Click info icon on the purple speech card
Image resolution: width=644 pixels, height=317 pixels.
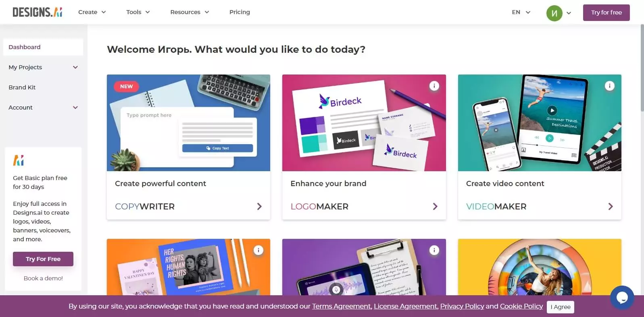tap(434, 250)
